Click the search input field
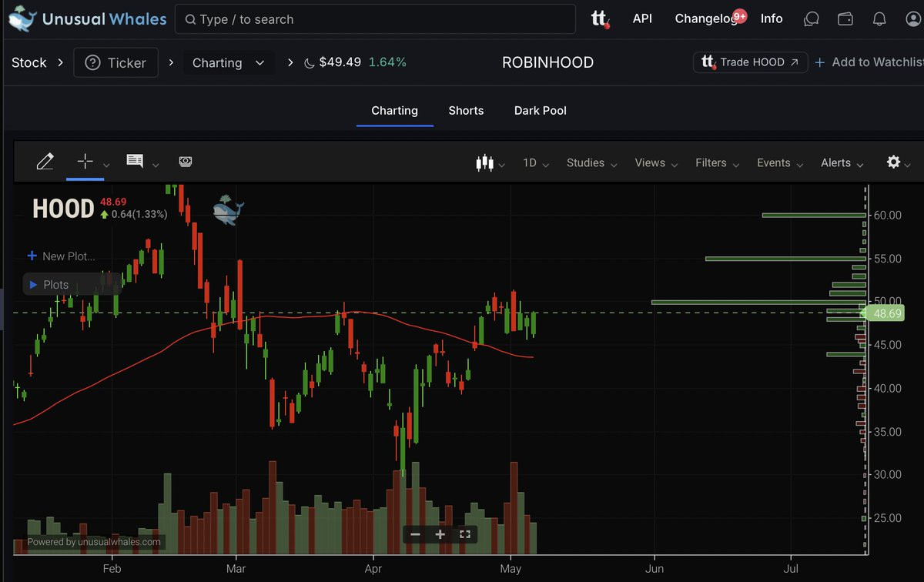This screenshot has width=924, height=582. (x=375, y=19)
